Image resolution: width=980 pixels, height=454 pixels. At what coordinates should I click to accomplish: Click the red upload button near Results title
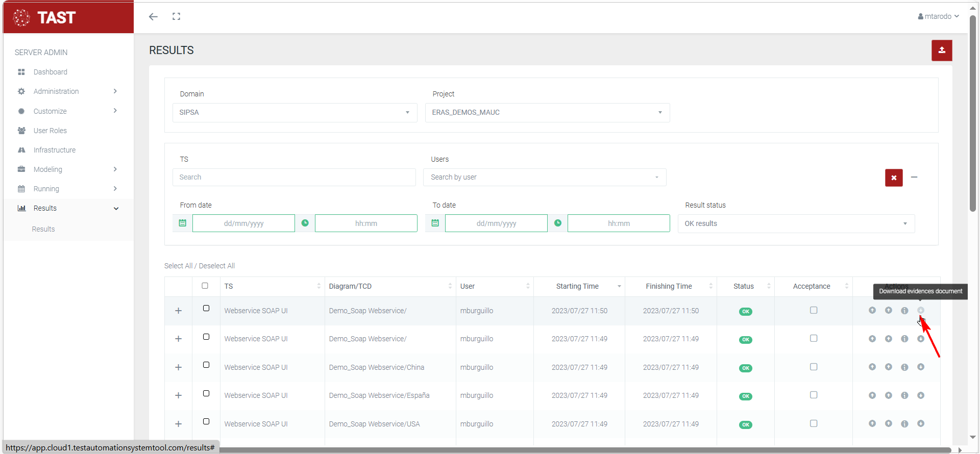click(941, 51)
